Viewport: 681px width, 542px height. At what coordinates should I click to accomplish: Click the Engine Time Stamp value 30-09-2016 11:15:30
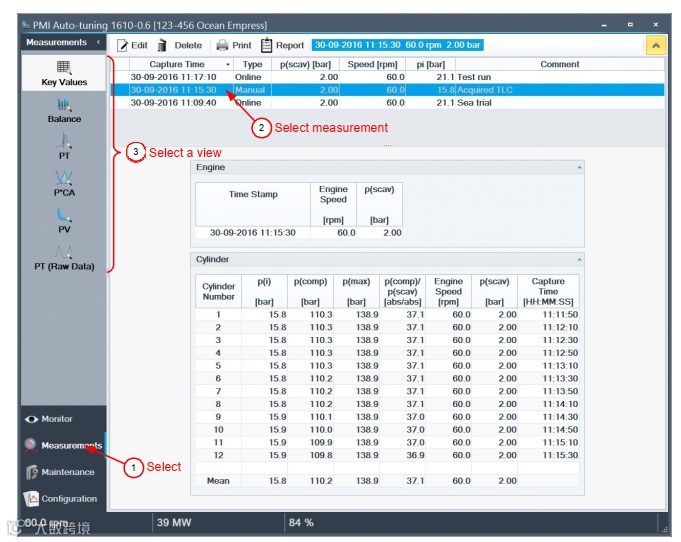[253, 233]
